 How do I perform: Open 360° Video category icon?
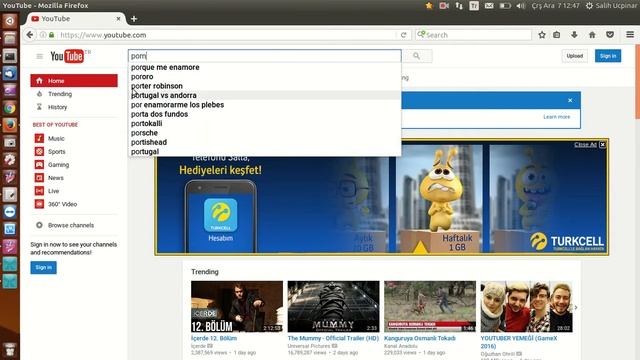click(x=39, y=204)
